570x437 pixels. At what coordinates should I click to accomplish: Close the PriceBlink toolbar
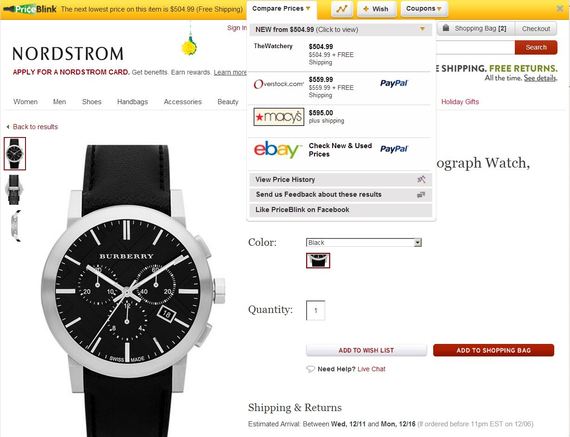pyautogui.click(x=560, y=8)
